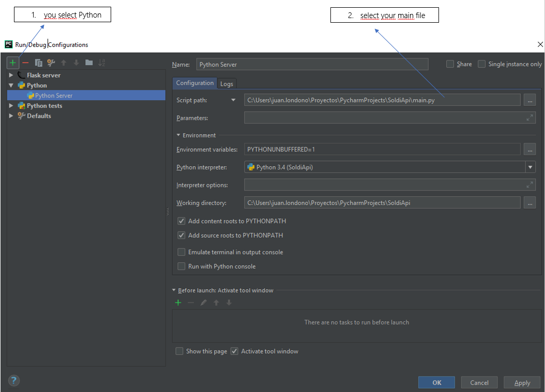Enable Single instance only checkbox
Image resolution: width=545 pixels, height=392 pixels.
coord(481,64)
